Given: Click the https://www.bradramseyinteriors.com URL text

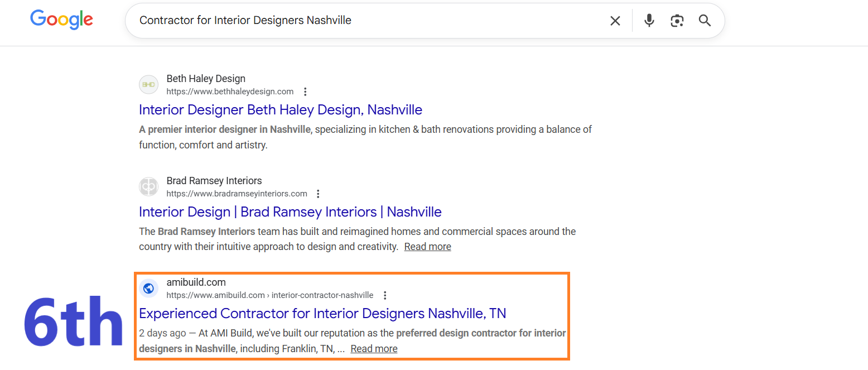Looking at the screenshot, I should 237,194.
